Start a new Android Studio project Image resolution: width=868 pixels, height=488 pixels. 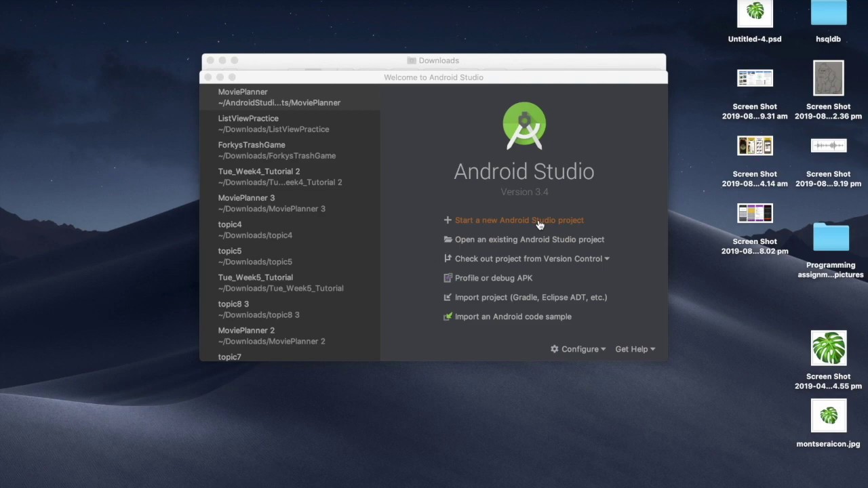pyautogui.click(x=519, y=220)
